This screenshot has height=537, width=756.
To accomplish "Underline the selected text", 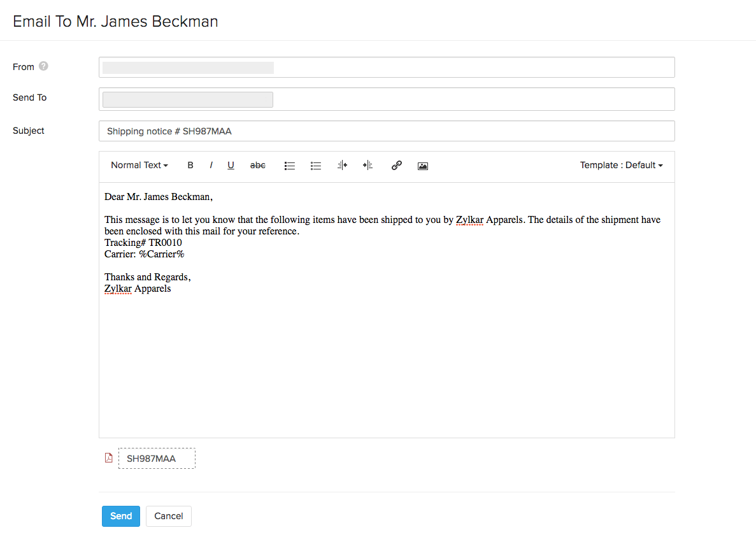I will 231,165.
